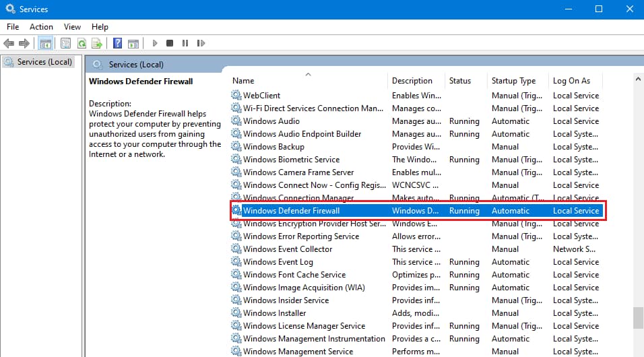
Task: Click the Refresh toolbar icon
Action: click(x=82, y=43)
